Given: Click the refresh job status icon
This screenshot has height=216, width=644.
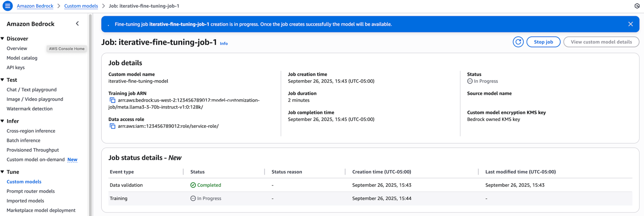Looking at the screenshot, I should click(x=518, y=42).
